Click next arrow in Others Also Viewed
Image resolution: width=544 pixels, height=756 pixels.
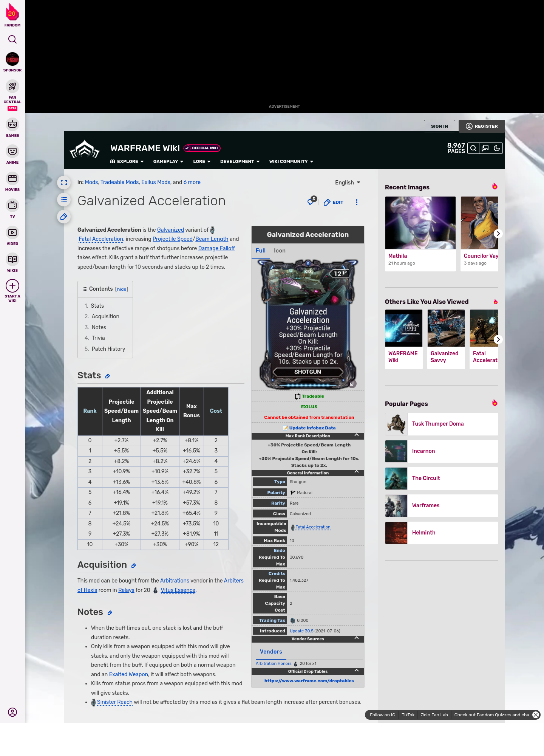[x=498, y=339]
